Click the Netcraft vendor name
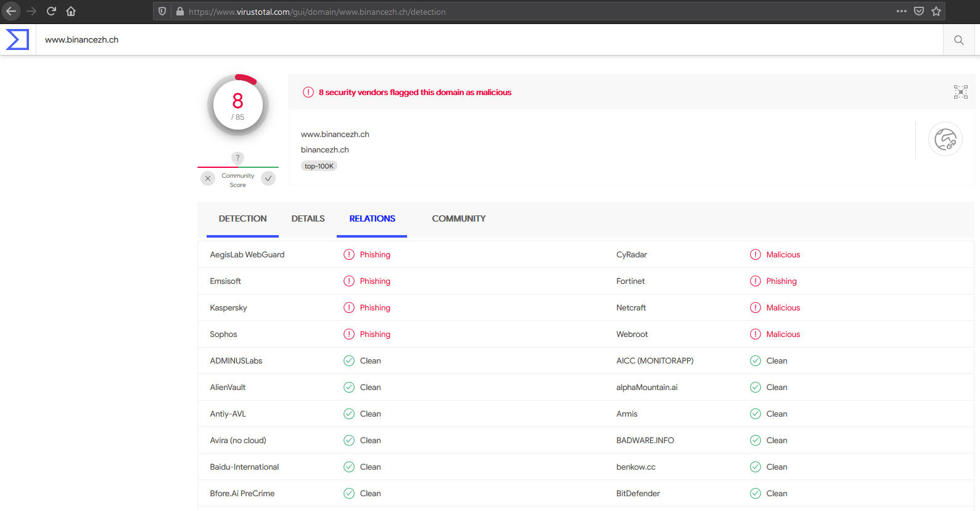 [x=631, y=307]
